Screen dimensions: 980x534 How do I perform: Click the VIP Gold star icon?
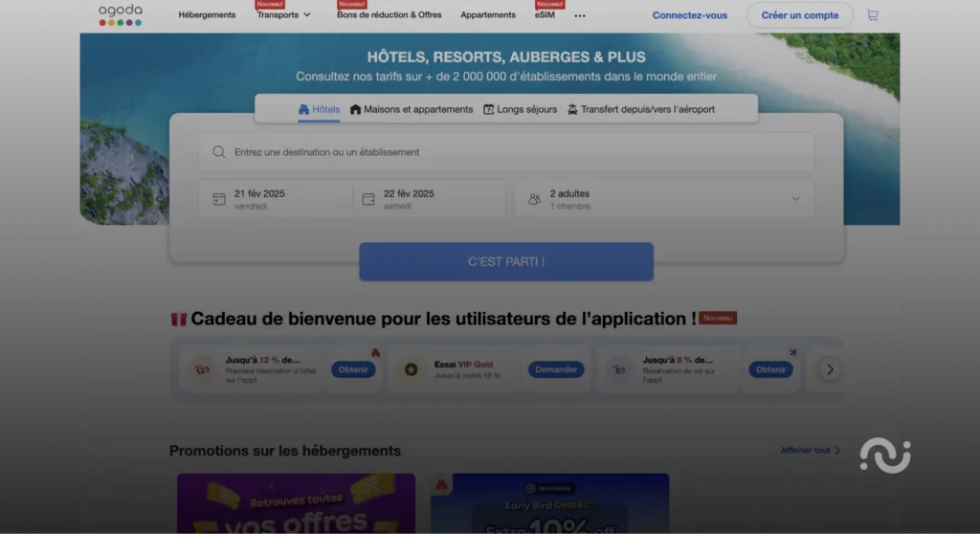411,369
